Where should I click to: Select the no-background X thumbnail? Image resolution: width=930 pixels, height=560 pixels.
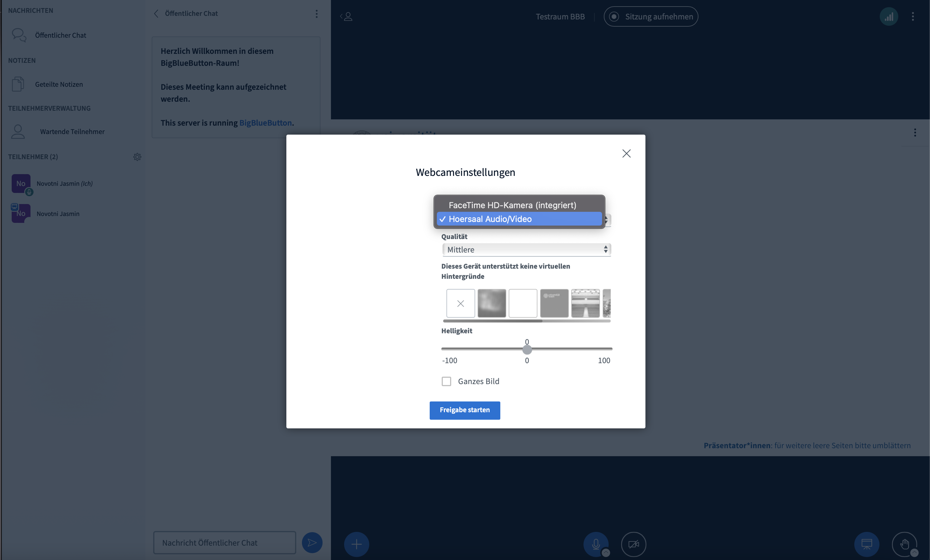(461, 303)
